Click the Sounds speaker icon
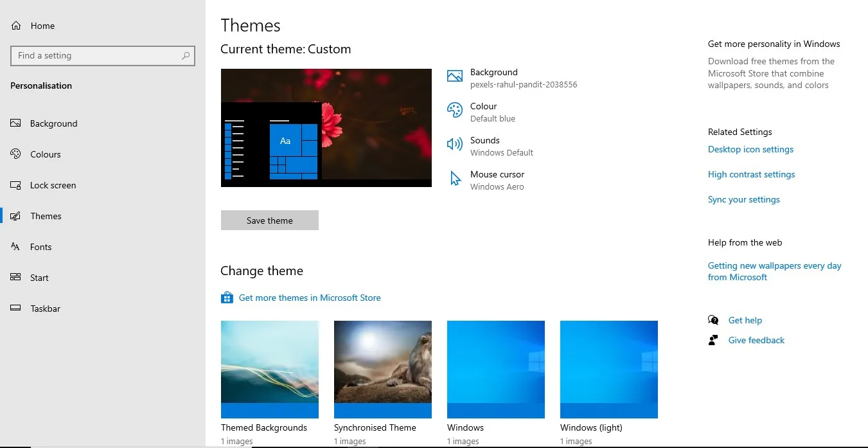 click(x=455, y=145)
